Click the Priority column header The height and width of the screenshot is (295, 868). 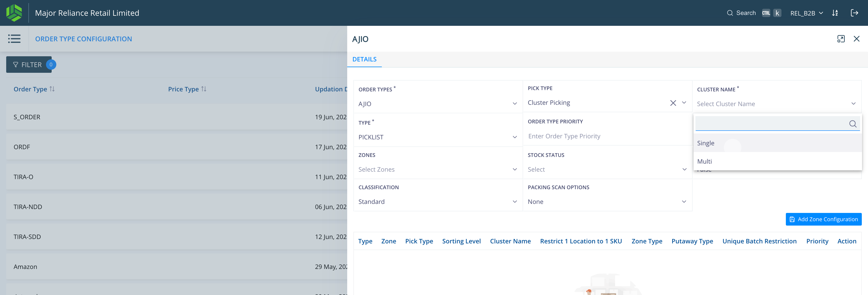817,241
